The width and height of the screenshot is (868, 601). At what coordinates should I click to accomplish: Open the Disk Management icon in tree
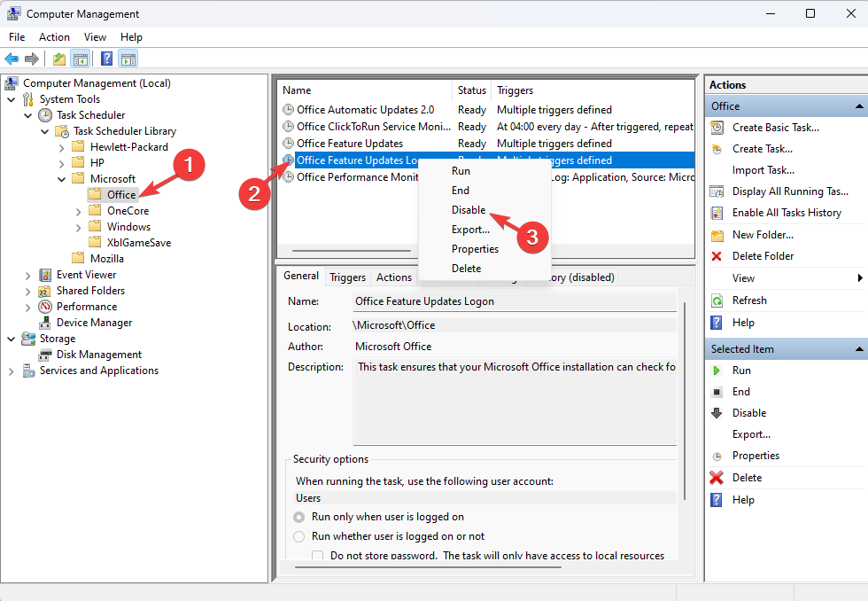point(45,355)
